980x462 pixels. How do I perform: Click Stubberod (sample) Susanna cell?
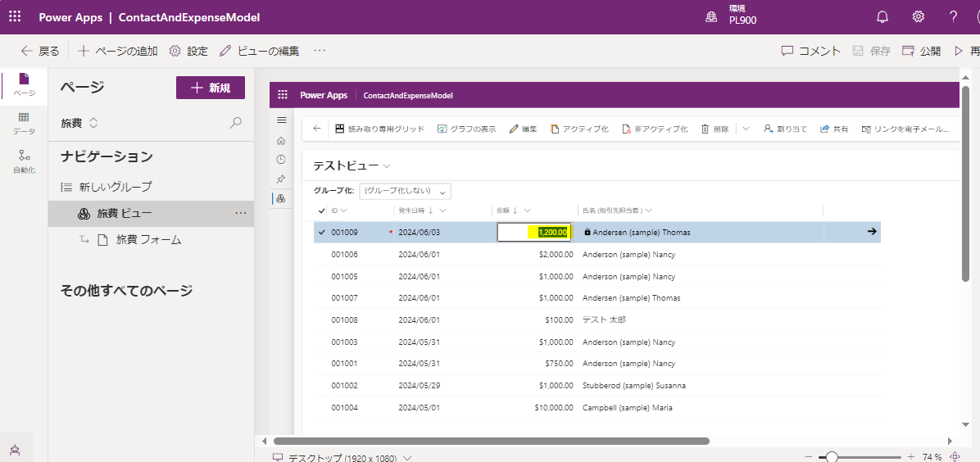click(x=633, y=385)
